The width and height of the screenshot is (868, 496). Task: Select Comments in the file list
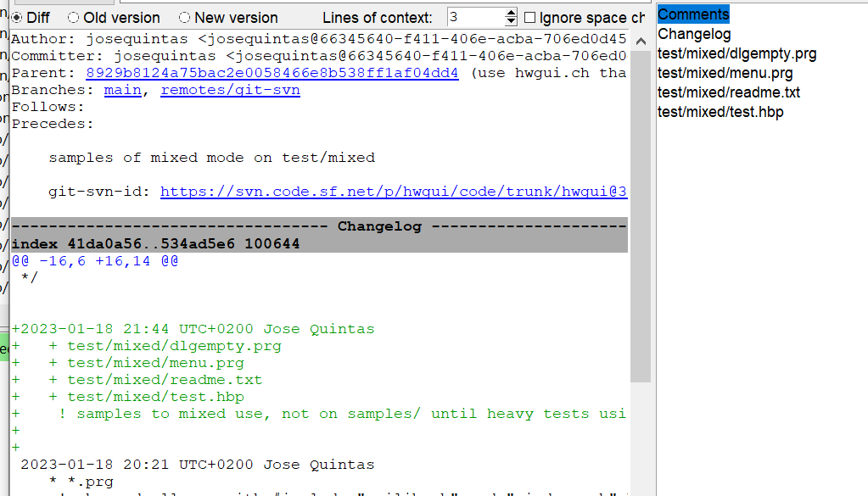pos(693,14)
